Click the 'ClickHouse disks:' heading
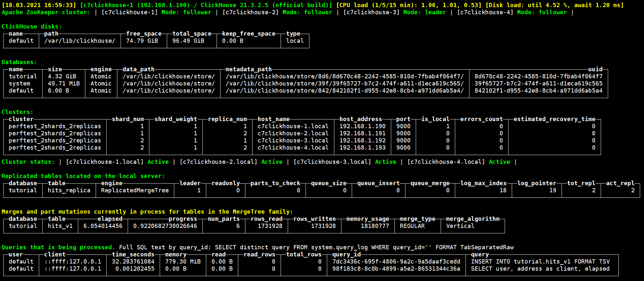This screenshot has width=644, height=281. [x=32, y=27]
